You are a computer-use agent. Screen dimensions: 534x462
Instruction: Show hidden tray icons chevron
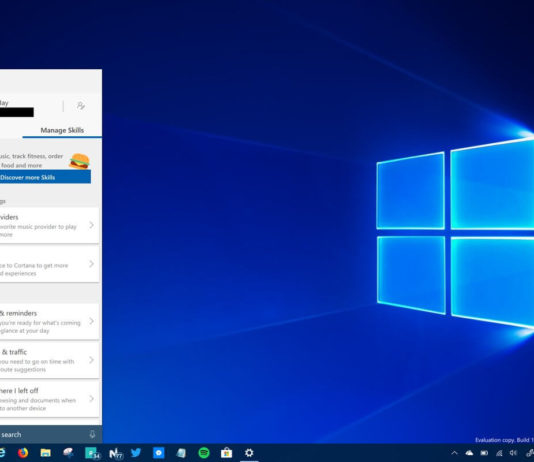(x=454, y=453)
